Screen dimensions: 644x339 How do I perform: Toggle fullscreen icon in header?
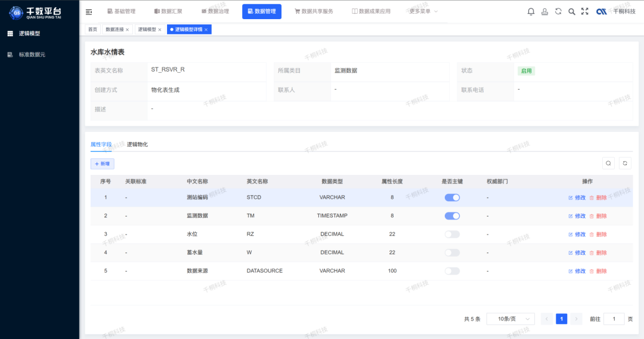click(585, 11)
